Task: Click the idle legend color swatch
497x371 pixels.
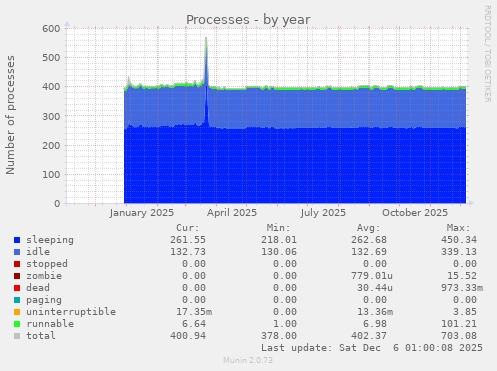Action: [x=17, y=252]
